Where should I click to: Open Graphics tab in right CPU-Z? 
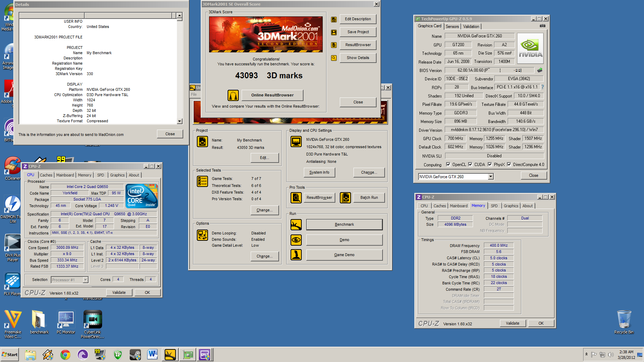pos(511,206)
